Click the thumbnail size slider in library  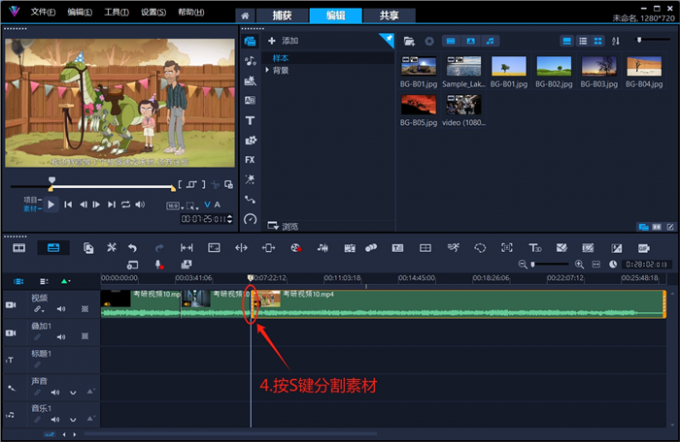click(652, 40)
